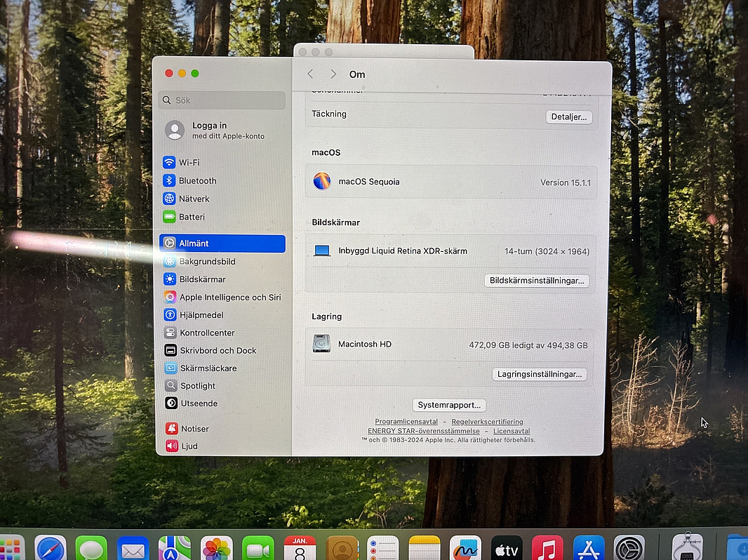
Task: Open Bakgrundsbild settings
Action: click(x=206, y=261)
